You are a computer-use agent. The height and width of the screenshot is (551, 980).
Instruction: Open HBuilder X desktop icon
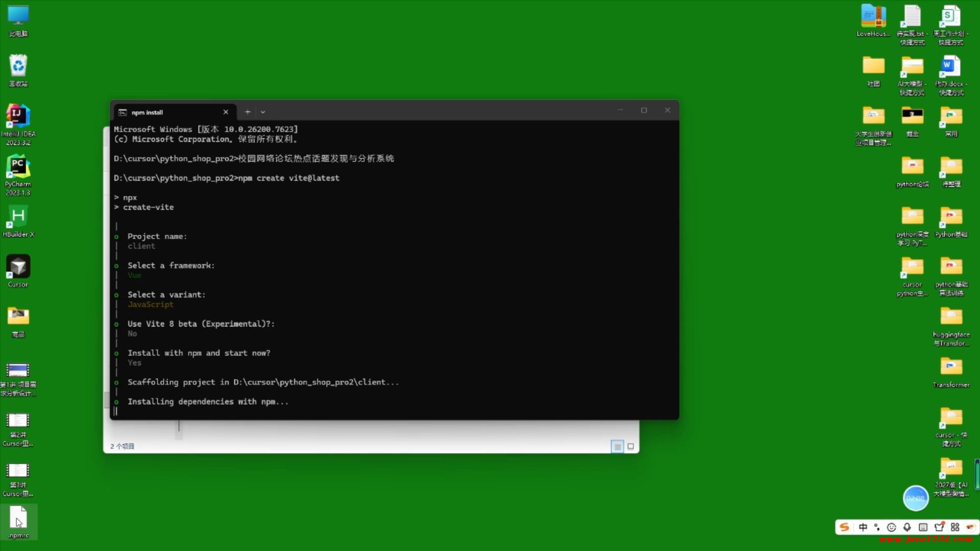point(18,217)
